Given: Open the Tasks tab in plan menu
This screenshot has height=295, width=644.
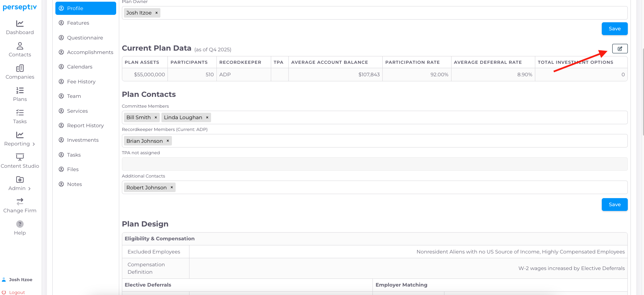Looking at the screenshot, I should tap(86, 155).
